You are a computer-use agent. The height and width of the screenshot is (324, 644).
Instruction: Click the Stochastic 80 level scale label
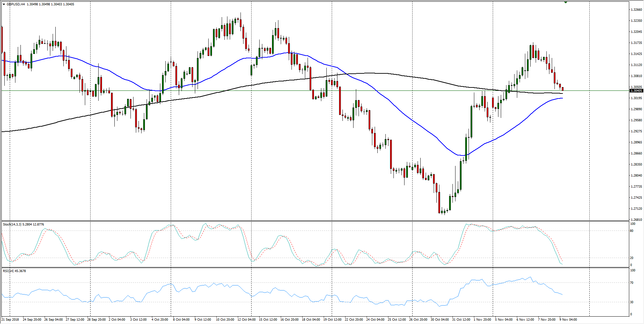pos(632,231)
